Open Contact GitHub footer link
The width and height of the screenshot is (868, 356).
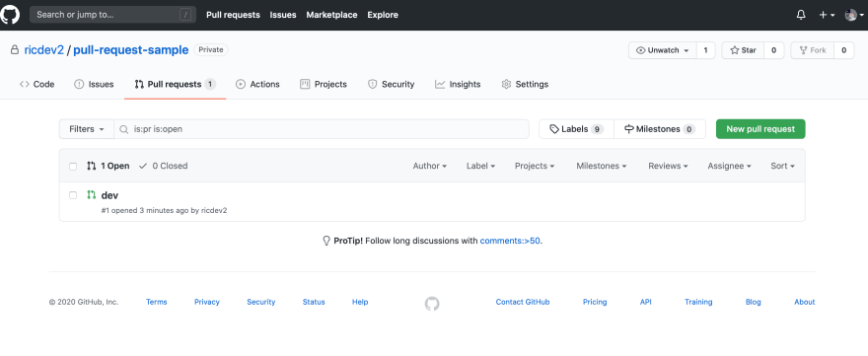(x=523, y=302)
